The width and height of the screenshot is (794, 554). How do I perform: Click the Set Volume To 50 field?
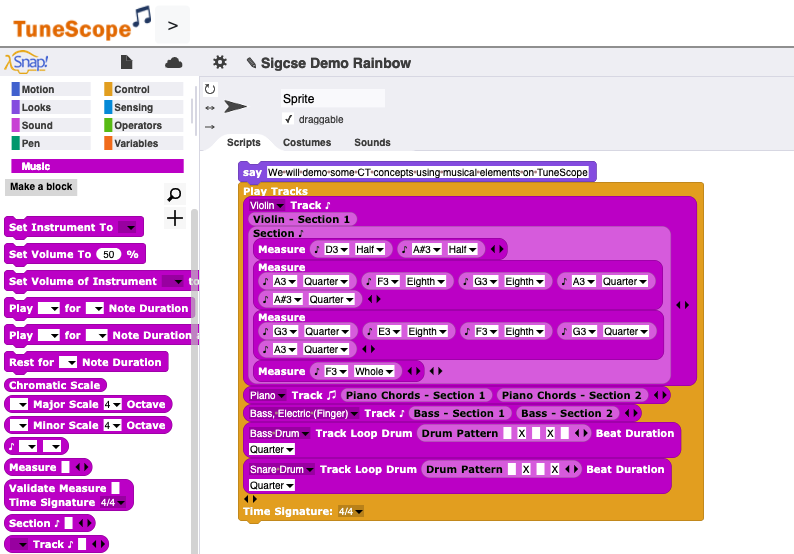tap(108, 254)
